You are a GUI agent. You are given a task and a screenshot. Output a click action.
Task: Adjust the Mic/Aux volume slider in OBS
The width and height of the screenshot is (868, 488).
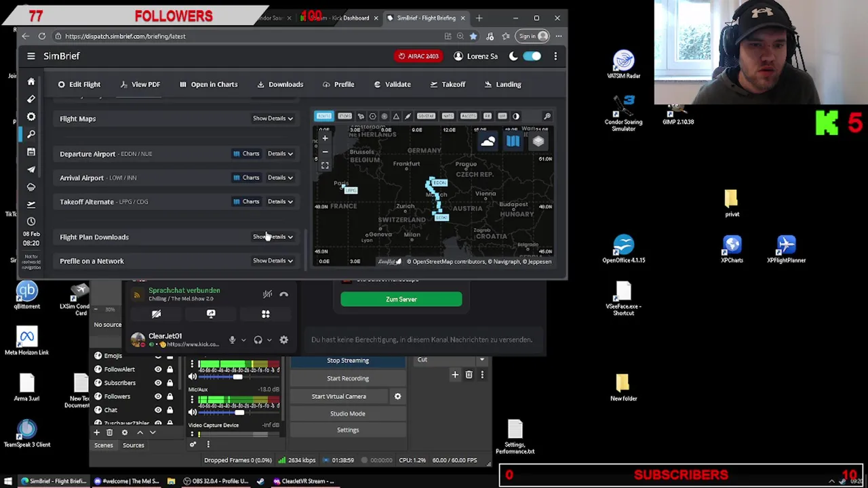[239, 412]
